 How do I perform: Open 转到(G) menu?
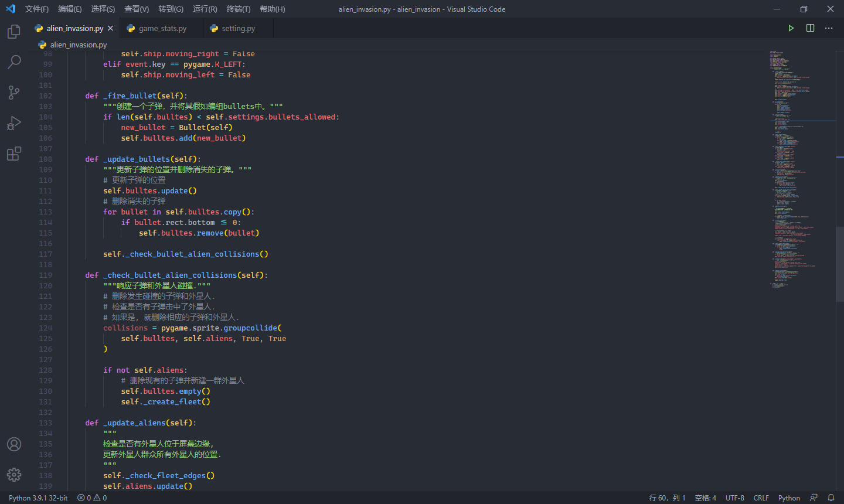(171, 9)
